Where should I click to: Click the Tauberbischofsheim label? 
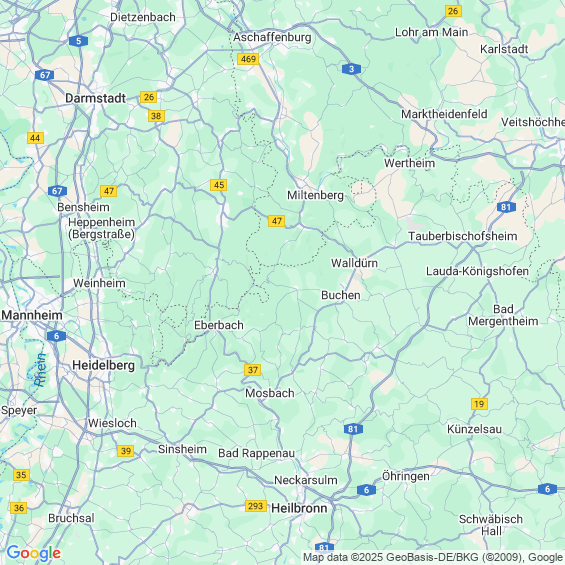(463, 236)
